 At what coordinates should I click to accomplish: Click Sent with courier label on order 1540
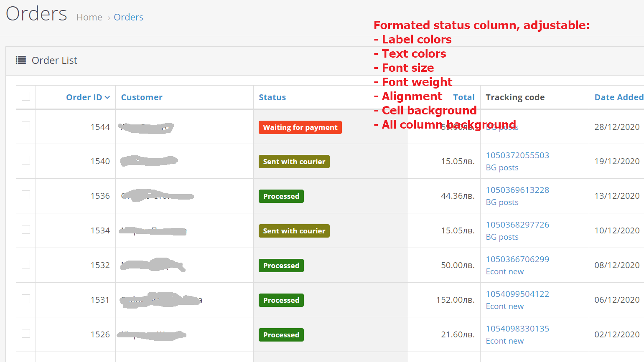tap(294, 162)
